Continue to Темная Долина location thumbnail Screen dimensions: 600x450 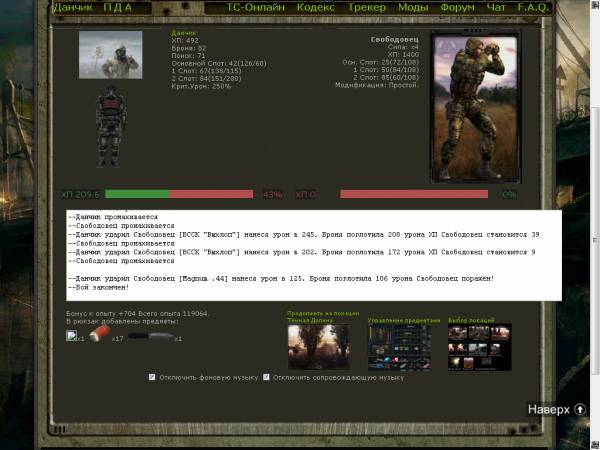tap(319, 346)
